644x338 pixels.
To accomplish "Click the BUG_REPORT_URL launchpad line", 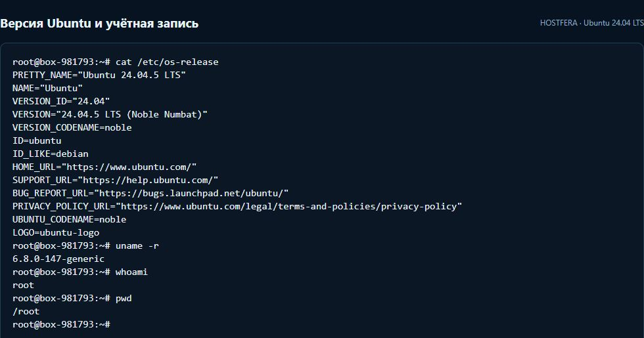I will (x=150, y=193).
